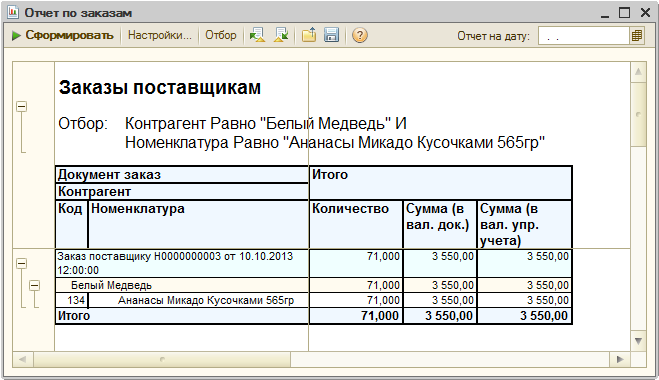
Task: Click vertical scrollbar up arrow
Action: click(x=638, y=72)
